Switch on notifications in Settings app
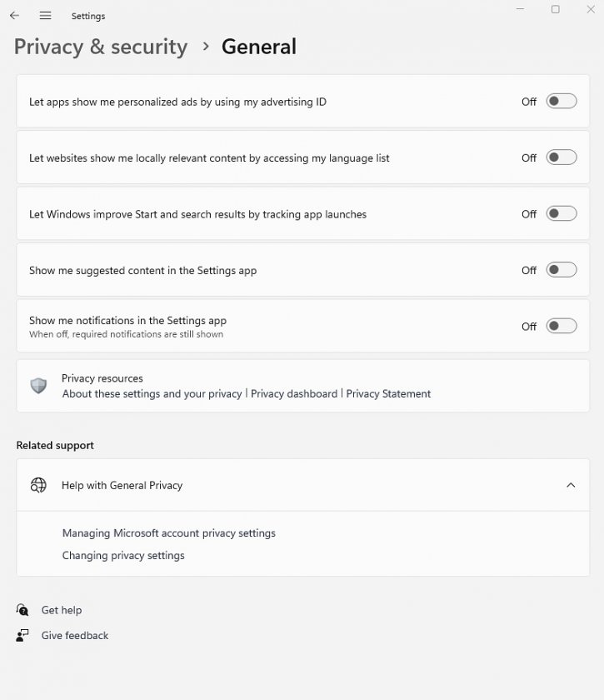 562,327
